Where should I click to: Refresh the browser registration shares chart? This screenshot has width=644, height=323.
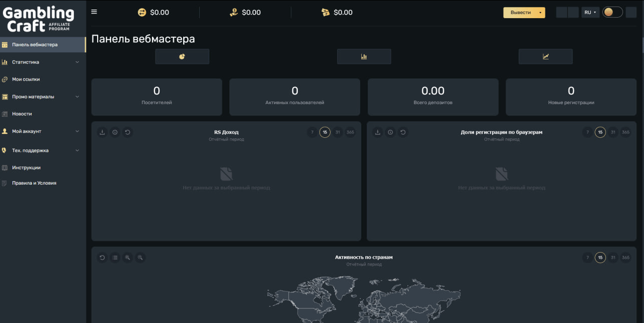tap(403, 132)
